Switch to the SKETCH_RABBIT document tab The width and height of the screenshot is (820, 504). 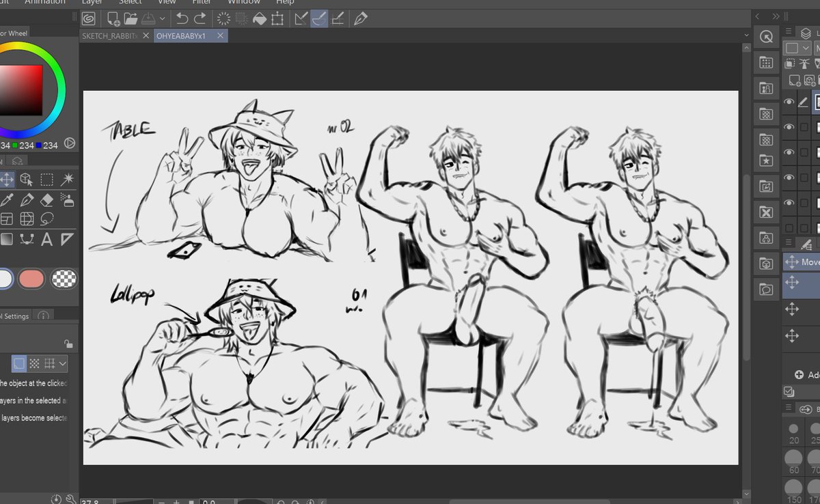pos(108,36)
